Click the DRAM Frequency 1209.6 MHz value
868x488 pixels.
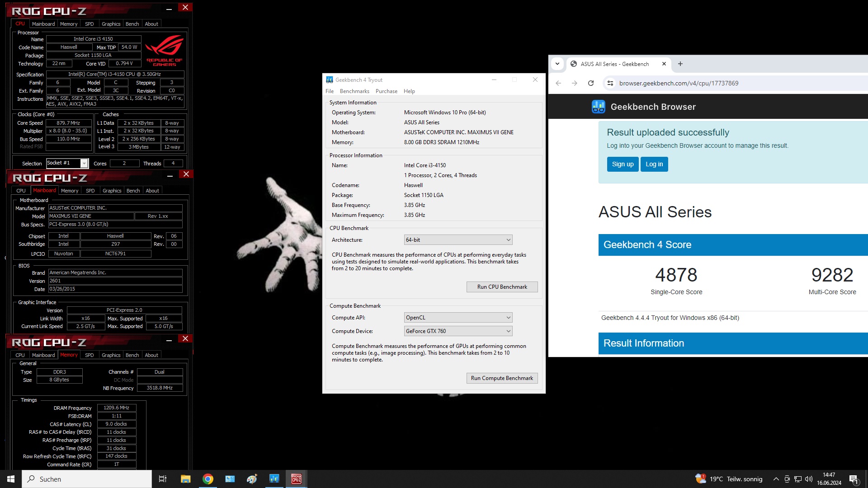coord(116,408)
